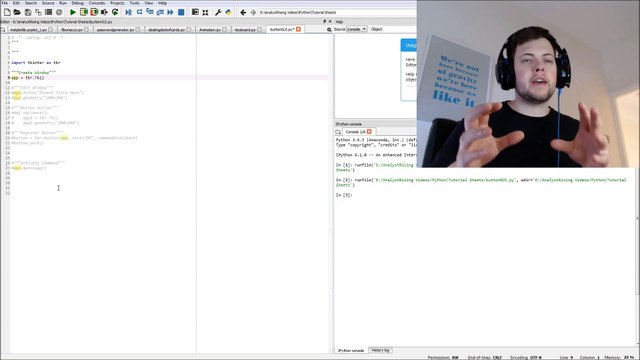The width and height of the screenshot is (640, 360).
Task: Go back to previous cursor position
Action: pos(243,12)
